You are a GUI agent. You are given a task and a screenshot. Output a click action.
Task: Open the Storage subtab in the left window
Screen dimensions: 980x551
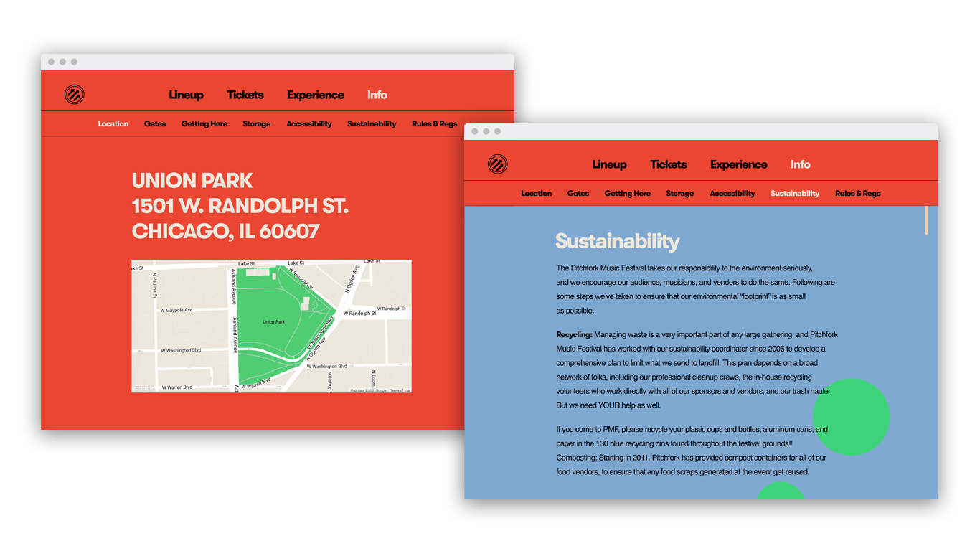[257, 123]
